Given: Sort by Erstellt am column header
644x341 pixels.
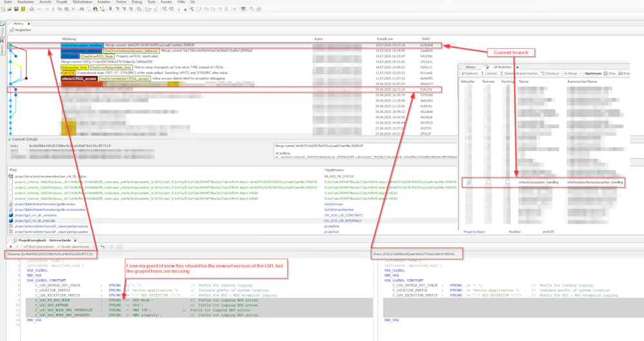Looking at the screenshot, I should (x=385, y=39).
